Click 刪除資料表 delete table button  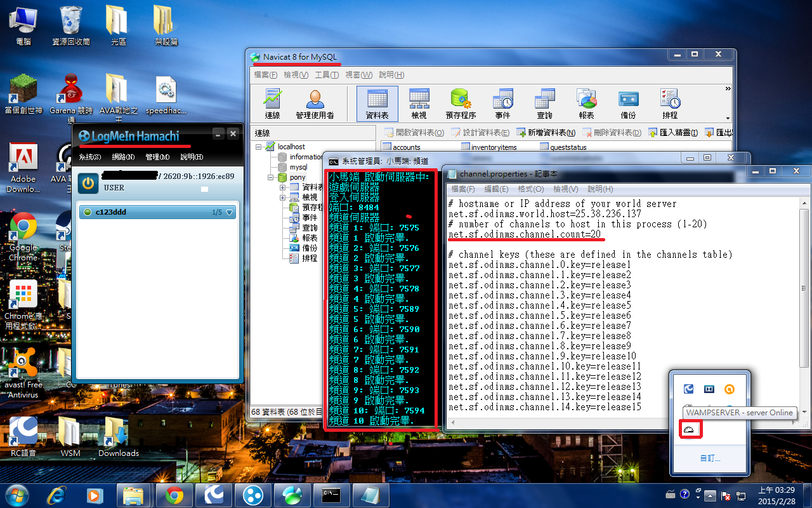[612, 133]
